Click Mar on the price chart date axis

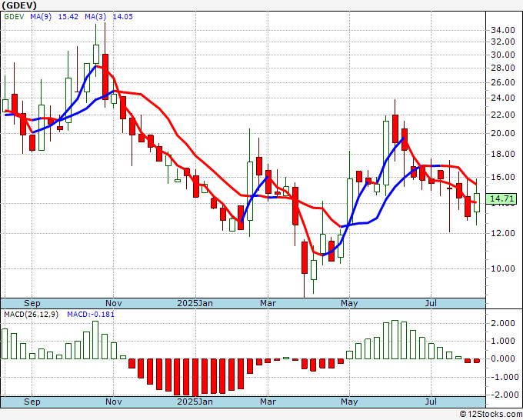click(268, 303)
